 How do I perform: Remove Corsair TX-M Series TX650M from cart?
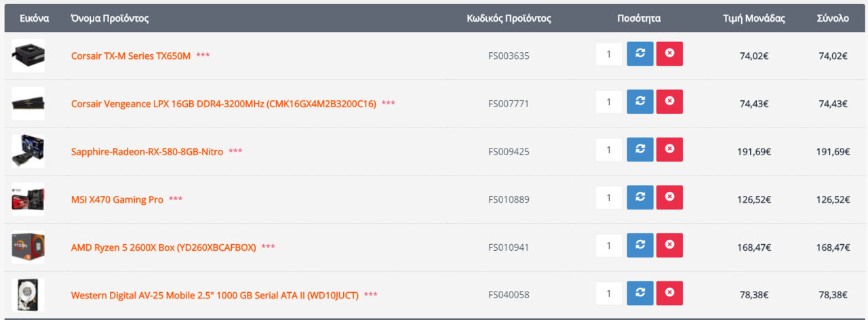click(669, 54)
